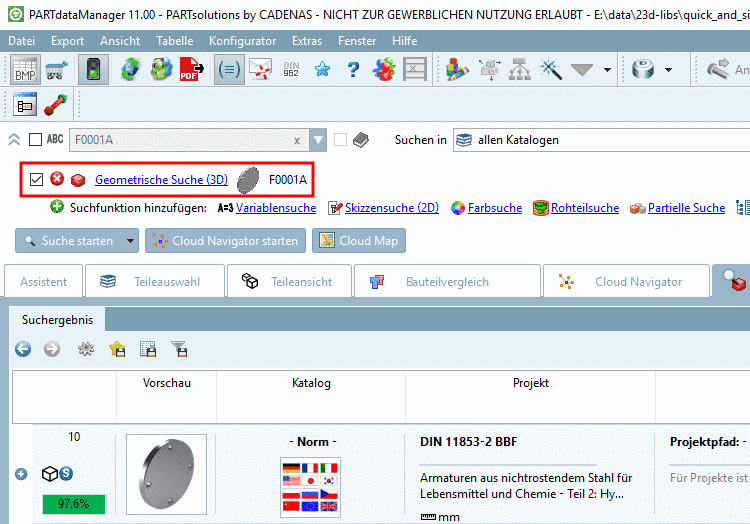
Task: Click the form layout icon in second toolbar
Action: (25, 105)
